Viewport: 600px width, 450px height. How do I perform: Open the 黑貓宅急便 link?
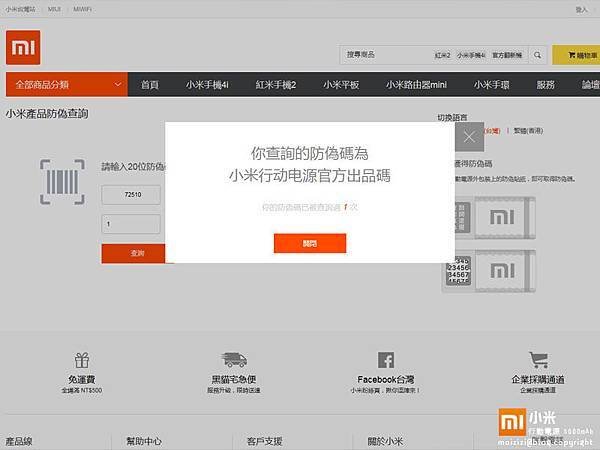(234, 380)
